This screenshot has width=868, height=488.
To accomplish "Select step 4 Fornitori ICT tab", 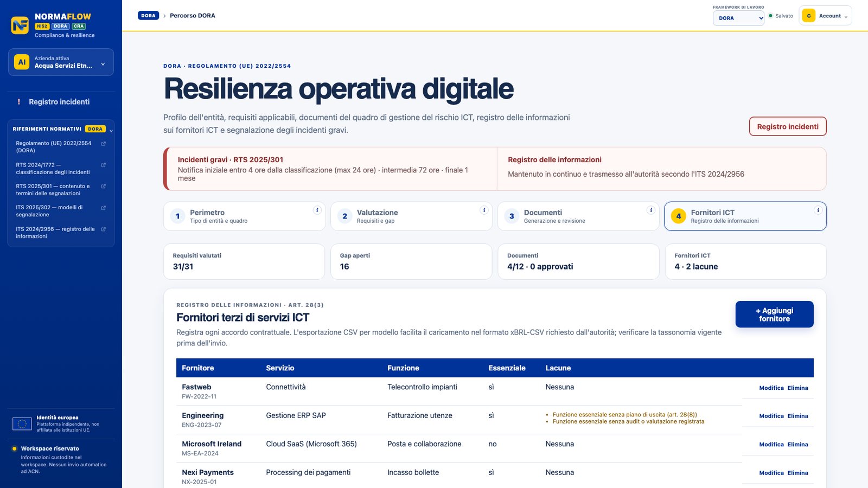I will (x=745, y=216).
